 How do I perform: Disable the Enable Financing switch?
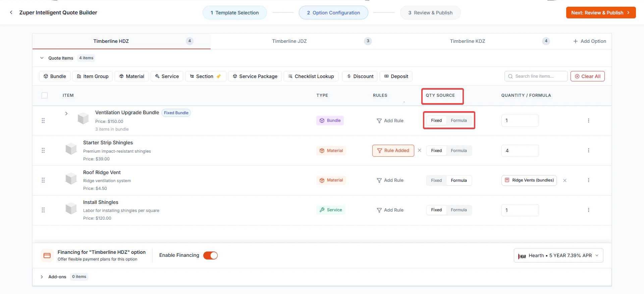[210, 255]
